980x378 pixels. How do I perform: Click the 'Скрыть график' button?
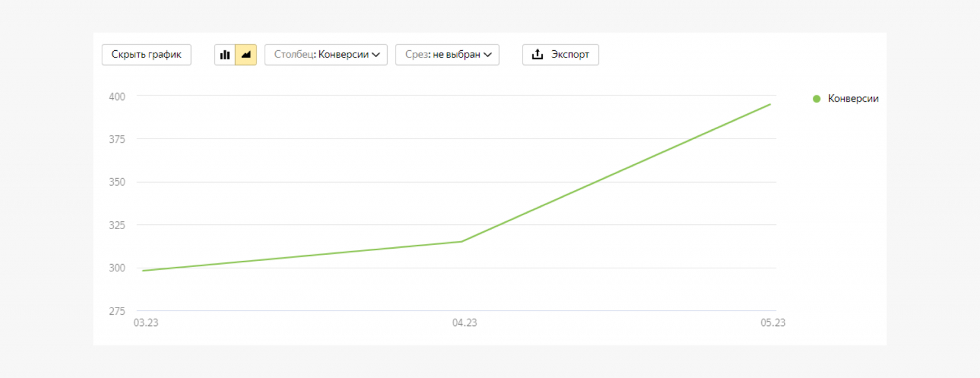point(146,55)
